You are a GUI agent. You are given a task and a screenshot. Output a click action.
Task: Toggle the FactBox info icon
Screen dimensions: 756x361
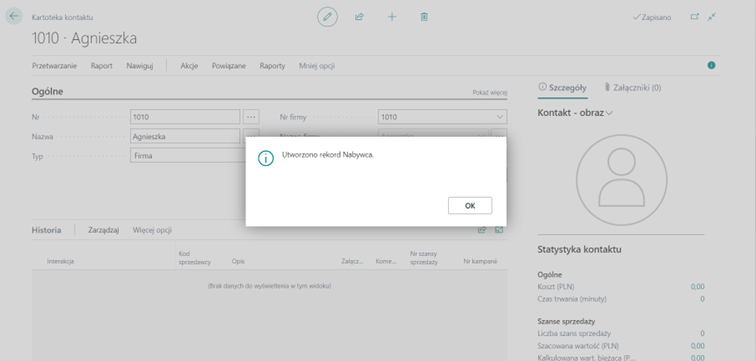(x=711, y=66)
